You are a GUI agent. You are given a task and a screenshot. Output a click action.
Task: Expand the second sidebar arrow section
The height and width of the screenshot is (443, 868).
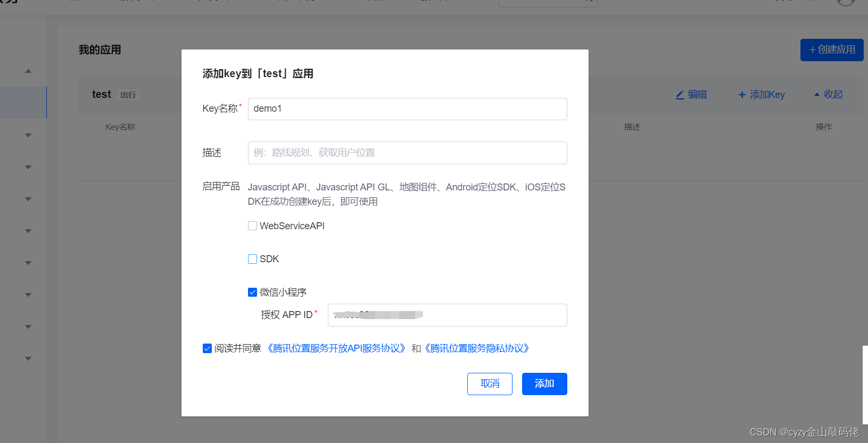pyautogui.click(x=28, y=135)
